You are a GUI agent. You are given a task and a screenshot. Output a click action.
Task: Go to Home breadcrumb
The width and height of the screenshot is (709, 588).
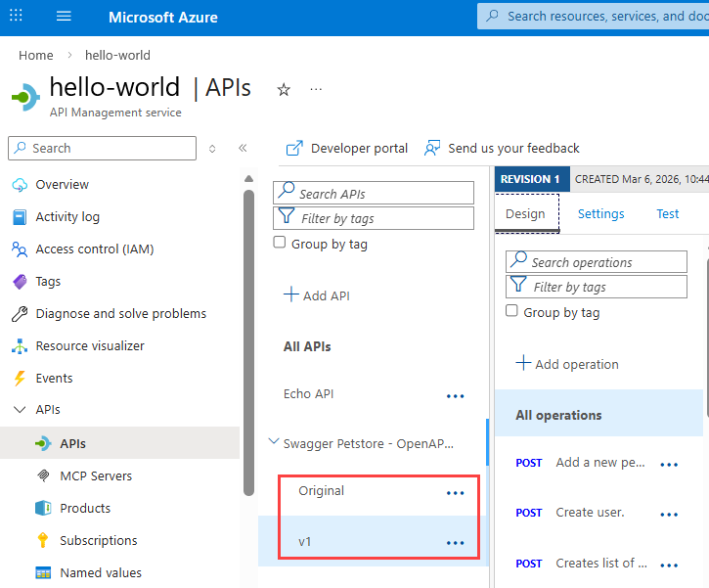pos(36,55)
